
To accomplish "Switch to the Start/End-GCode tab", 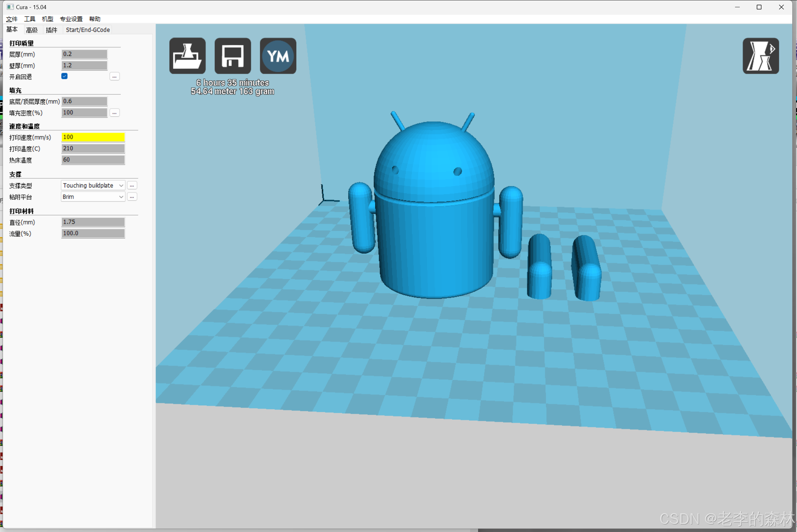I will [x=87, y=30].
